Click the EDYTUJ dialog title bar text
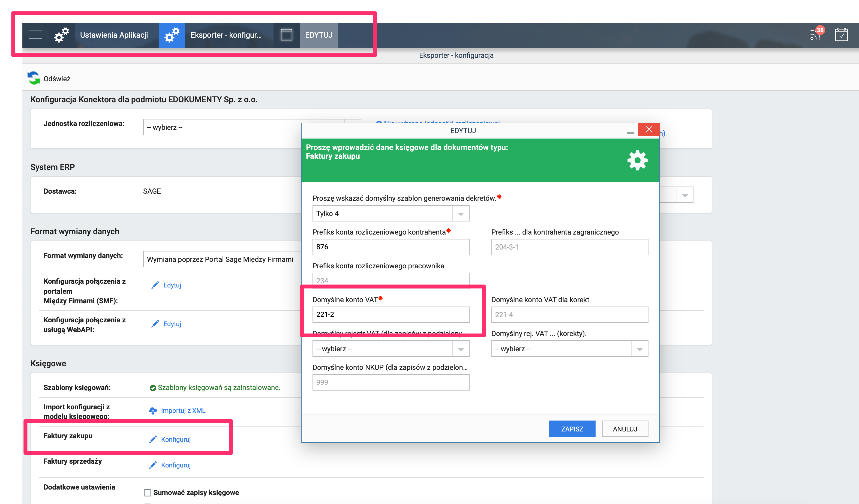The width and height of the screenshot is (859, 504). click(x=463, y=131)
